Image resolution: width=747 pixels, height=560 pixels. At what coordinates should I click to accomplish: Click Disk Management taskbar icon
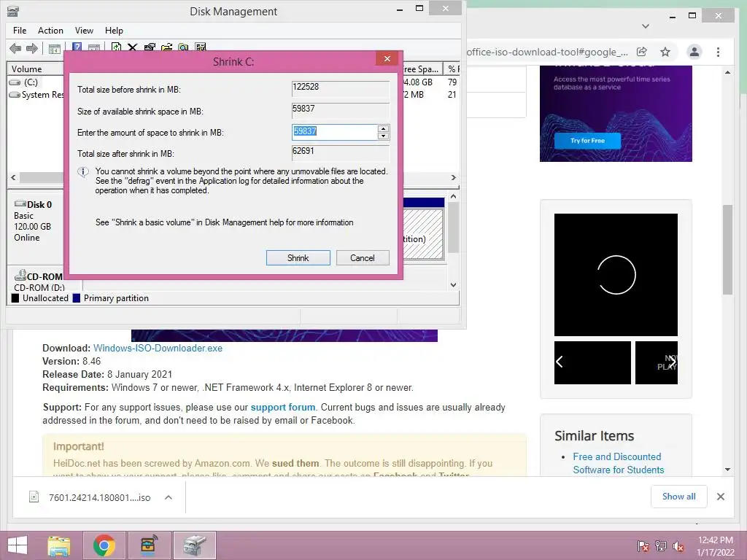click(195, 545)
